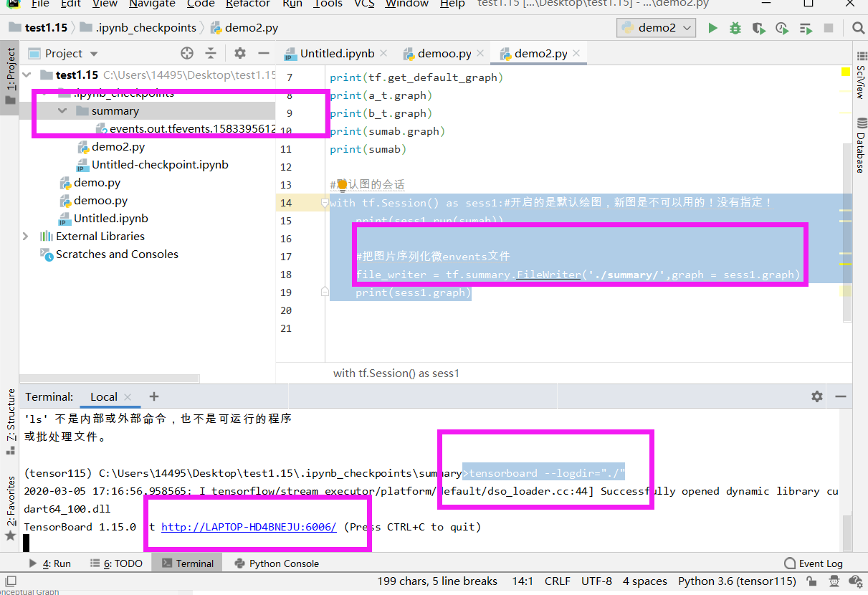Close the demo2.py editor tab

(x=576, y=53)
